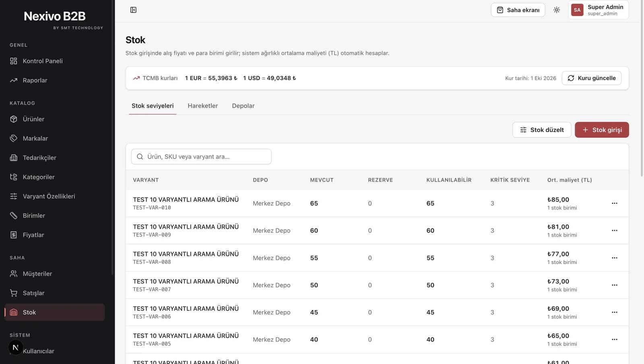The height and width of the screenshot is (364, 644).
Task: Open row actions for TEST-VAR-005
Action: coord(614,339)
